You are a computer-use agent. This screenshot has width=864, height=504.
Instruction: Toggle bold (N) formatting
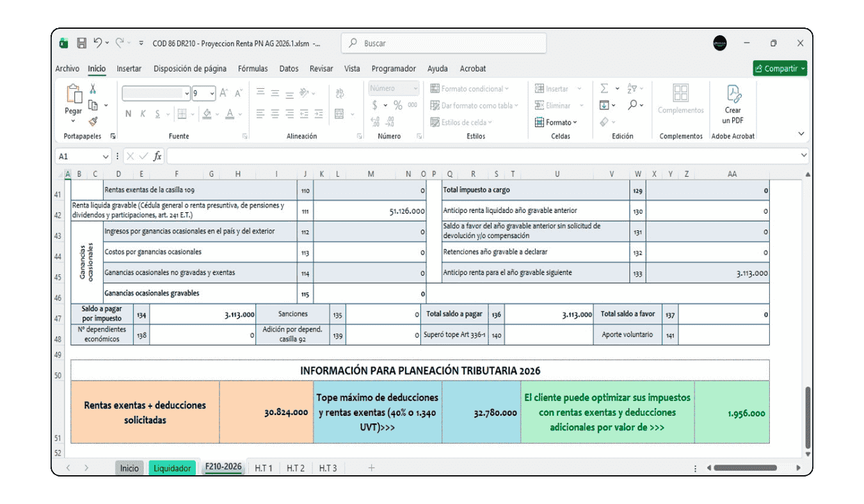click(x=128, y=114)
